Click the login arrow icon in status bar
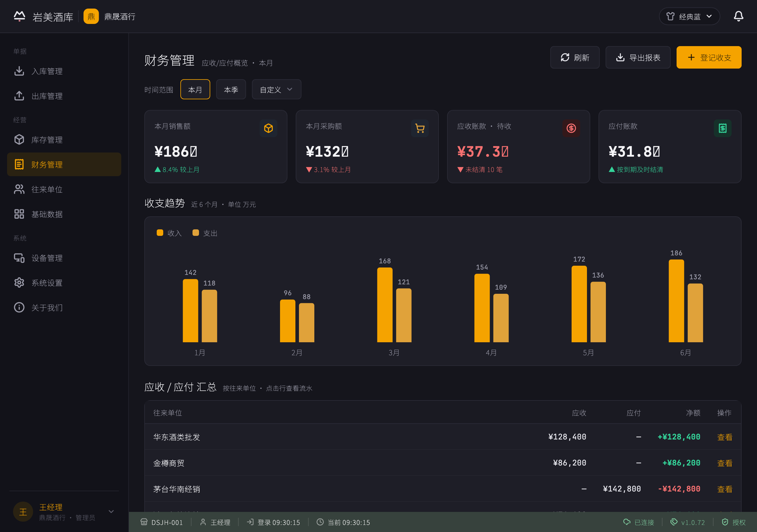Viewport: 757px width, 532px height. tap(250, 522)
